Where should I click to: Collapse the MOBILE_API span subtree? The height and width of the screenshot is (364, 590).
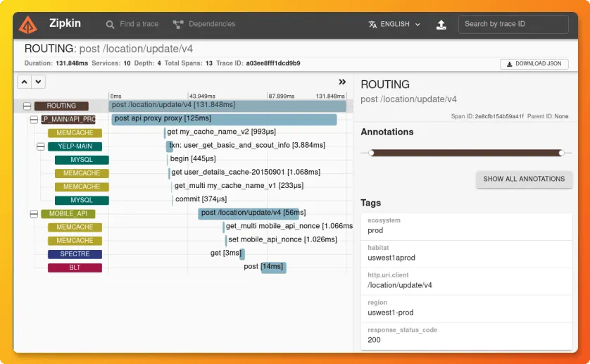(34, 214)
